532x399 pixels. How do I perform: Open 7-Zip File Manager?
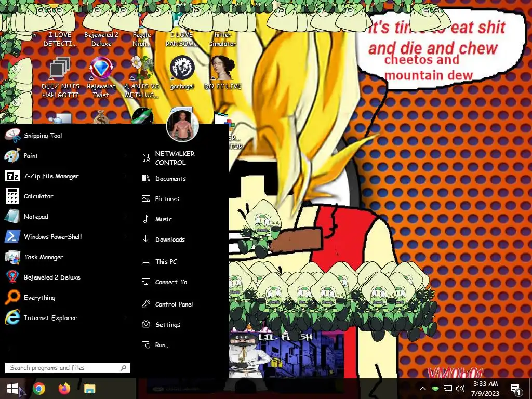point(66,176)
